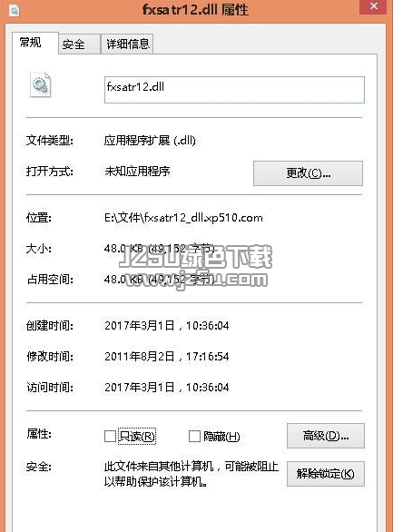Image resolution: width=393 pixels, height=532 pixels.
Task: Tick the 隐藏(H) checkbox
Action: point(194,437)
